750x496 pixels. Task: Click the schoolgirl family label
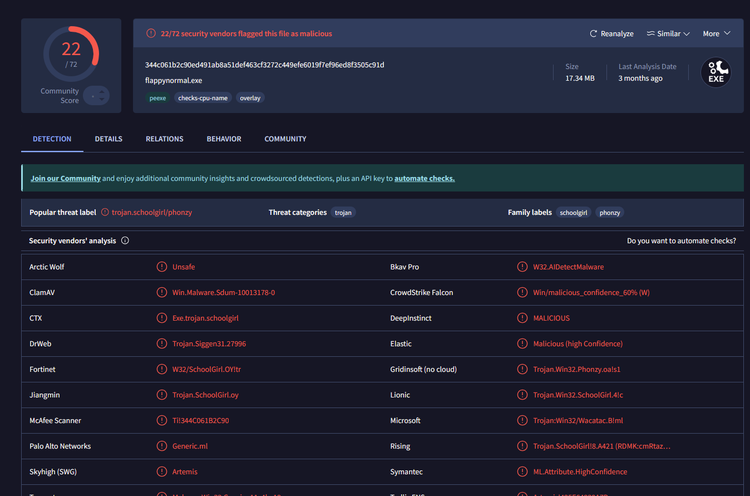pos(574,213)
